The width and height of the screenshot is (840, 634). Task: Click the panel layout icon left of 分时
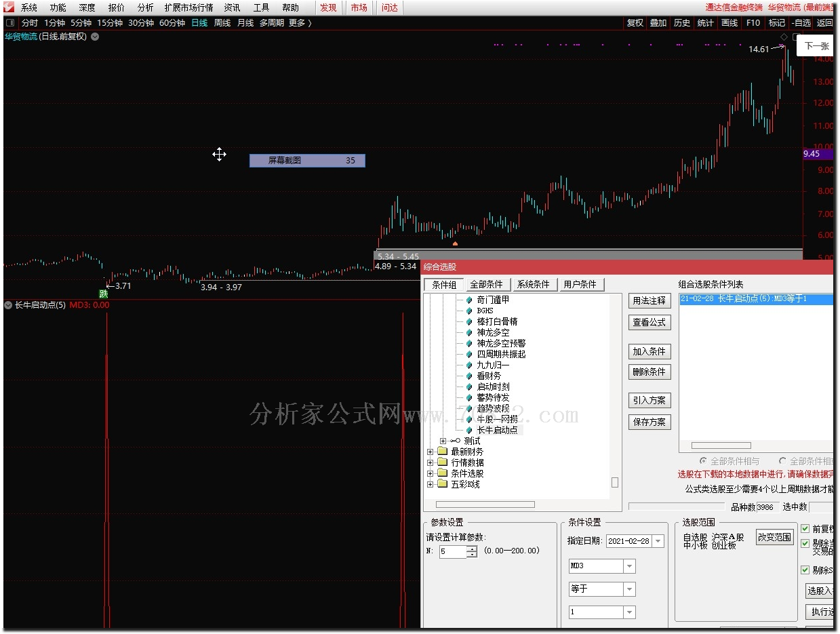(10, 23)
